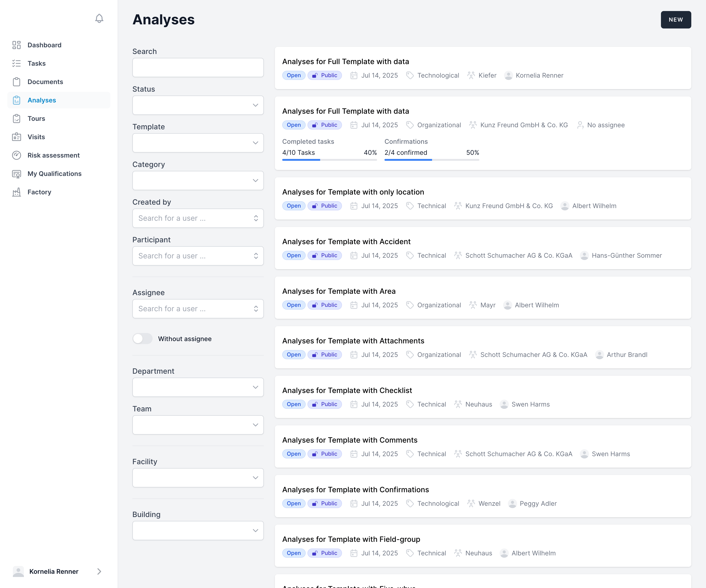
Task: Click the Tasks checklist icon
Action: (x=17, y=63)
